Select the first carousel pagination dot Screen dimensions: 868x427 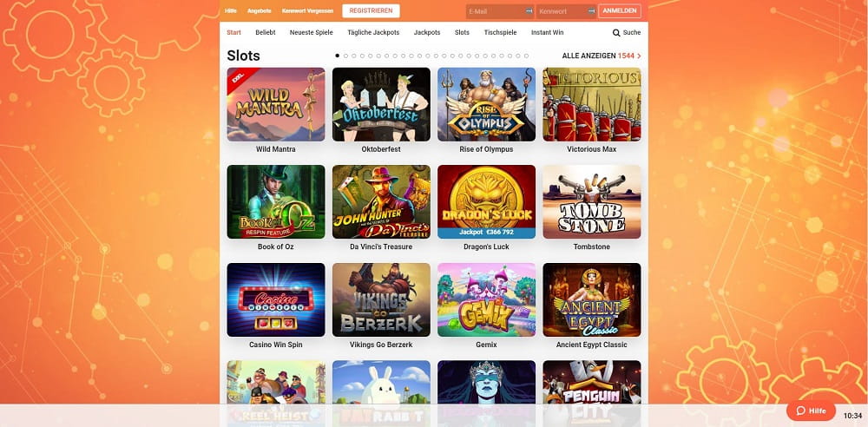(x=338, y=56)
